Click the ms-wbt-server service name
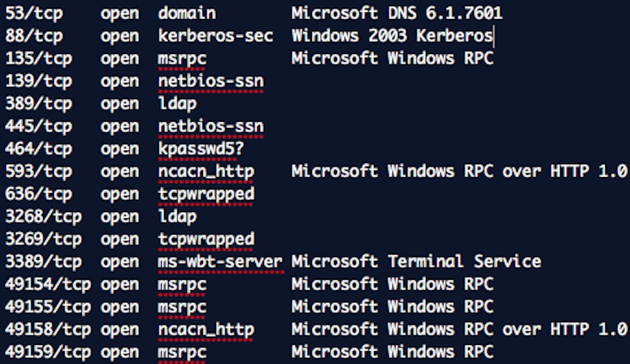The height and width of the screenshot is (364, 630). tap(220, 261)
